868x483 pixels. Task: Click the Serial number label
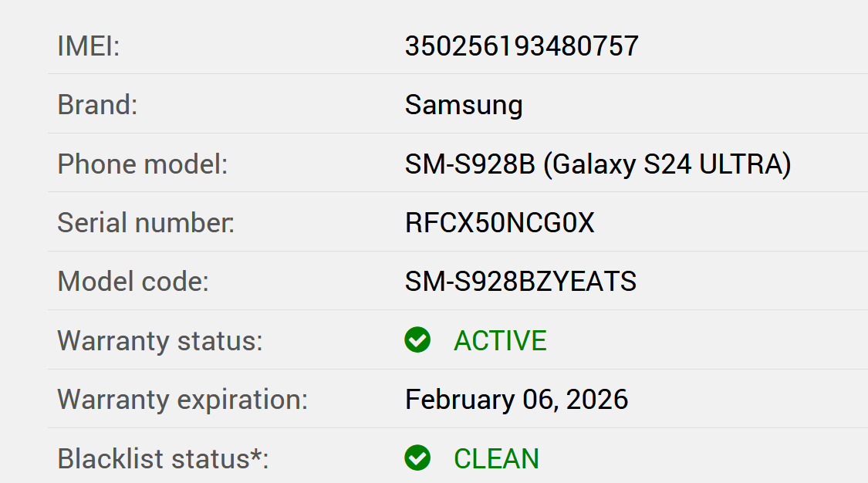click(146, 223)
